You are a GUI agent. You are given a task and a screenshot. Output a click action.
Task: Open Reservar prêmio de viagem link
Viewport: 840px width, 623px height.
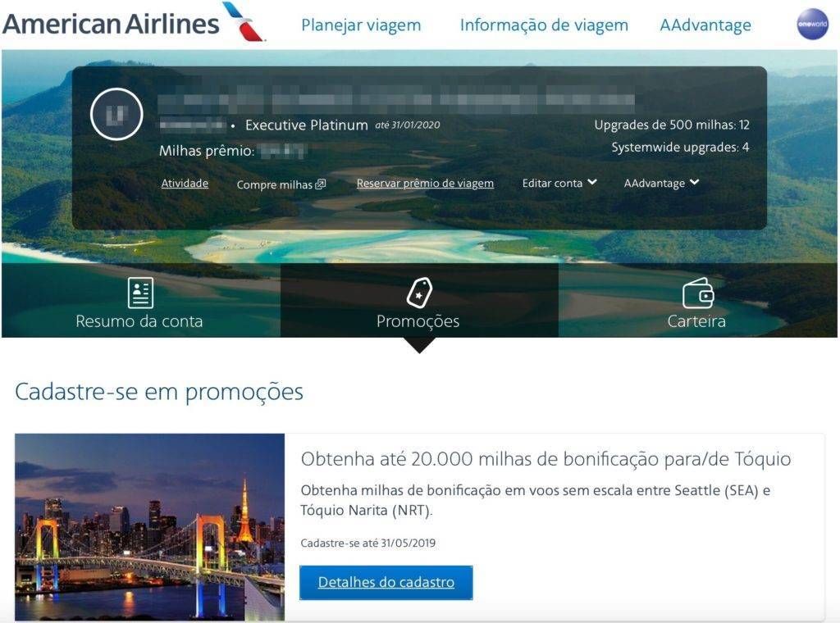(x=425, y=183)
